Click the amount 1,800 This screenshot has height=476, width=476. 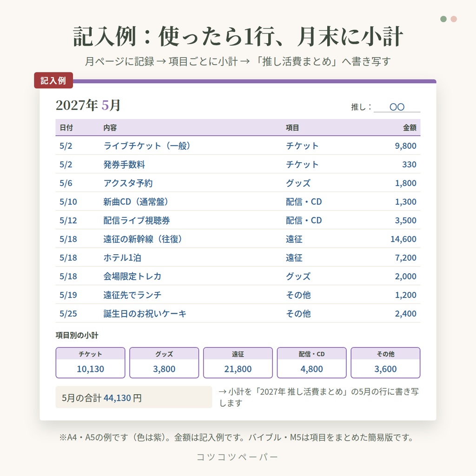[x=405, y=183]
